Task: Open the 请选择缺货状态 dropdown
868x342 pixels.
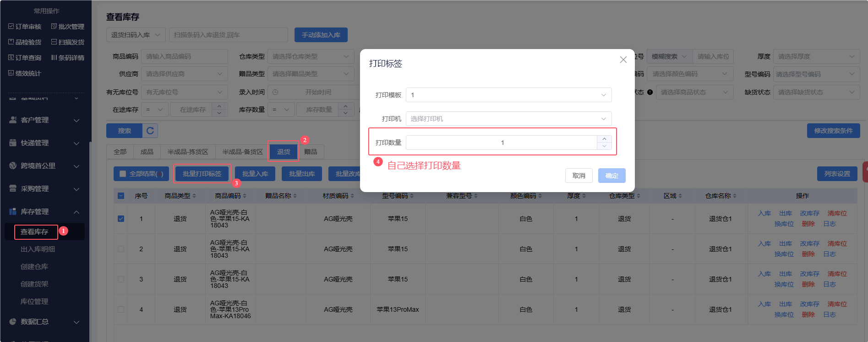Action: (x=816, y=92)
